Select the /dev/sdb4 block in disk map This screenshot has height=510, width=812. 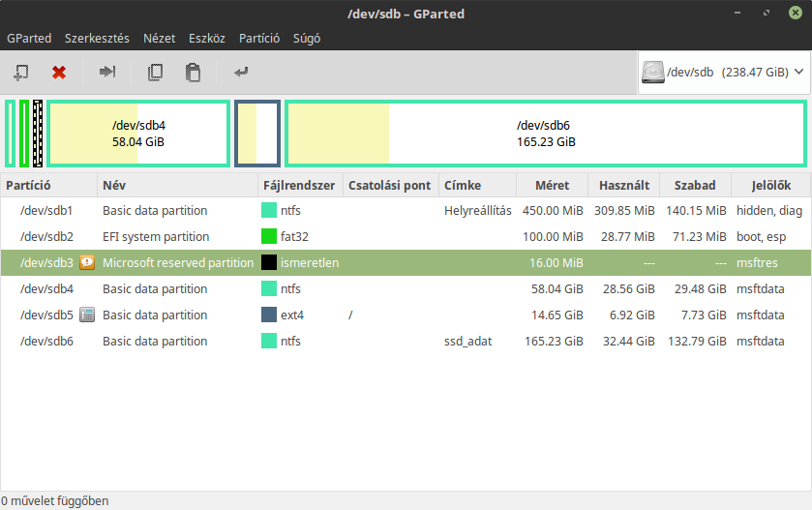tap(138, 134)
